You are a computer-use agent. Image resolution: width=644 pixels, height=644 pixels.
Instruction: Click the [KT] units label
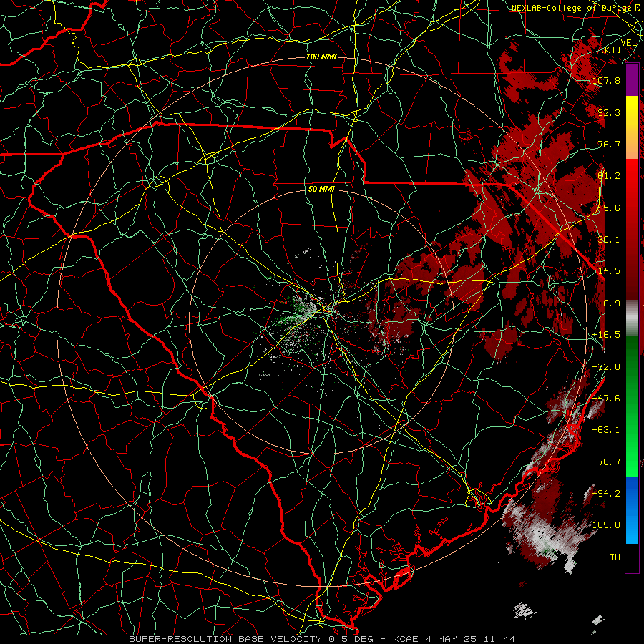pos(611,50)
